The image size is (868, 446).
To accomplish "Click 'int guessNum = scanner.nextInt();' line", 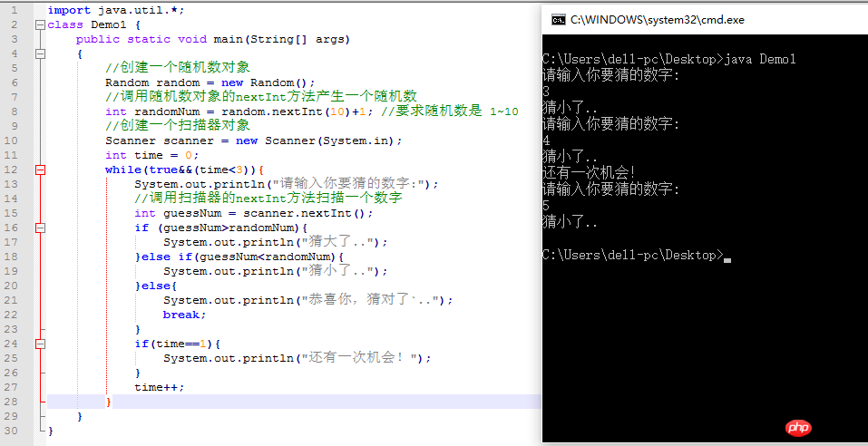I will 254,214.
